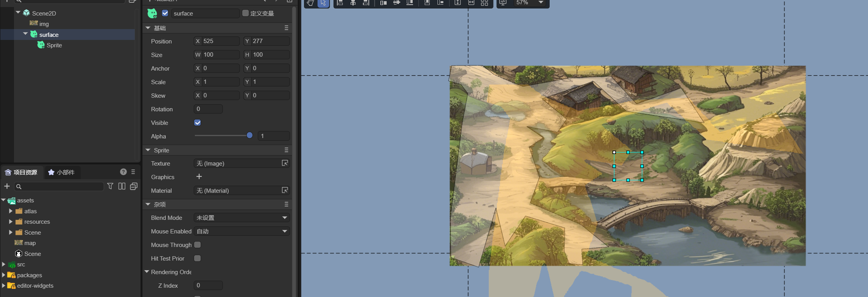Align selected nodes to top edge
The height and width of the screenshot is (297, 868).
[x=384, y=3]
